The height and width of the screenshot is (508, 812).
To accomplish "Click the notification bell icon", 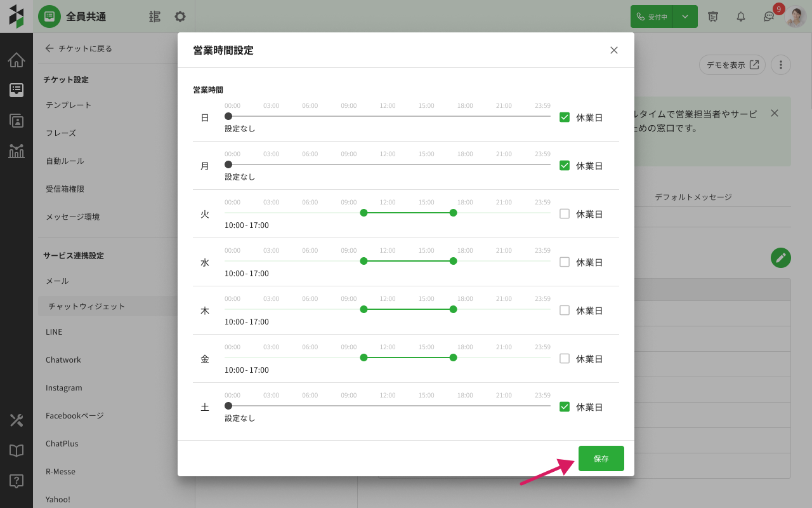I will coord(740,17).
